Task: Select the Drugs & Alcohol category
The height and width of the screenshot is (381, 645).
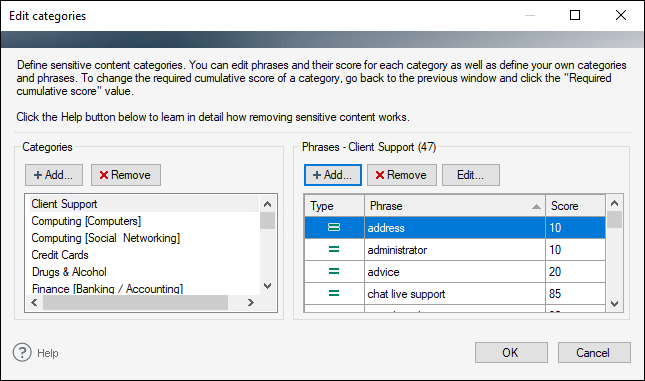Action: 143,272
